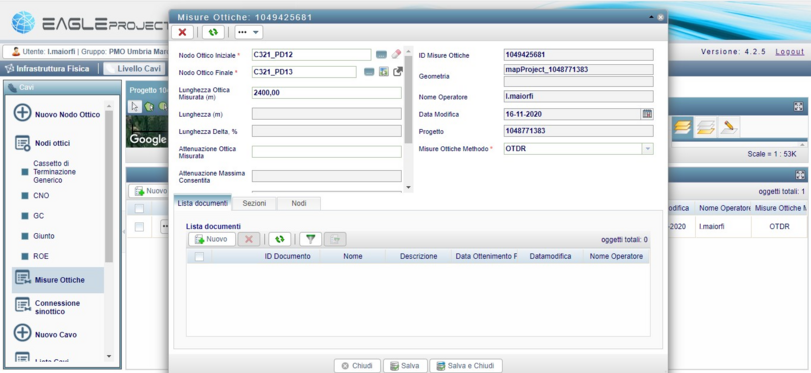This screenshot has width=811, height=373.
Task: Select Cassetto di Terminazione Generico item
Action: point(54,172)
